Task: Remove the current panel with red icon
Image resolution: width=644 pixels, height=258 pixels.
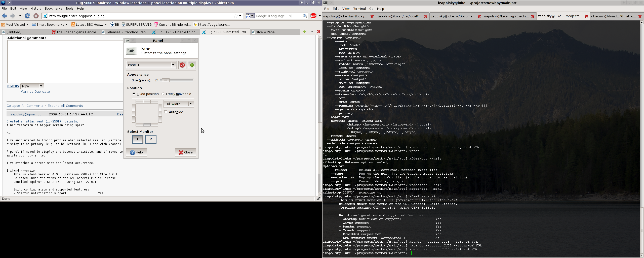Action: (182, 65)
